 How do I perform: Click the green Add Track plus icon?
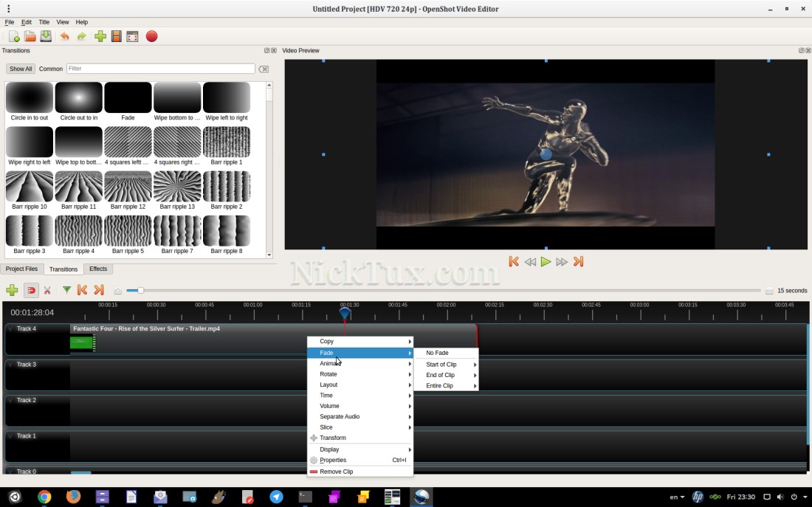pos(12,291)
